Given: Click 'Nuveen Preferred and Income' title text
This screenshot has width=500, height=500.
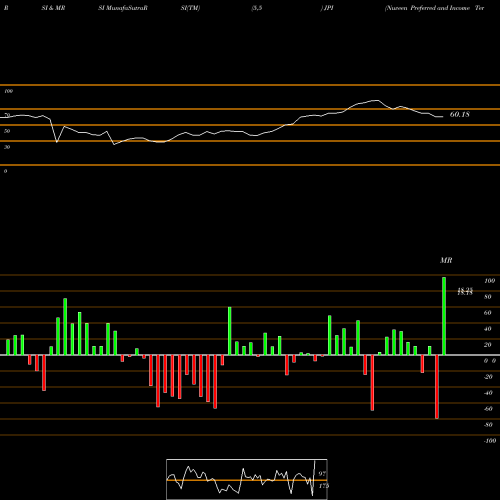Looking at the screenshot, I should tap(427, 8).
